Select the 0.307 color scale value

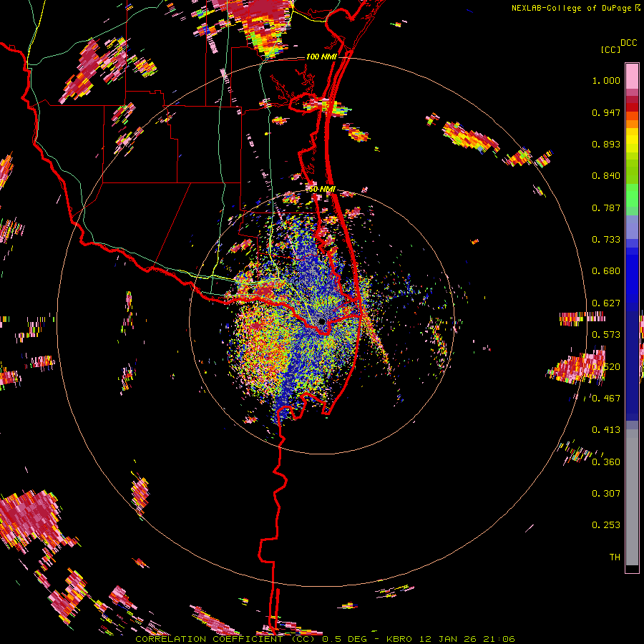[606, 493]
